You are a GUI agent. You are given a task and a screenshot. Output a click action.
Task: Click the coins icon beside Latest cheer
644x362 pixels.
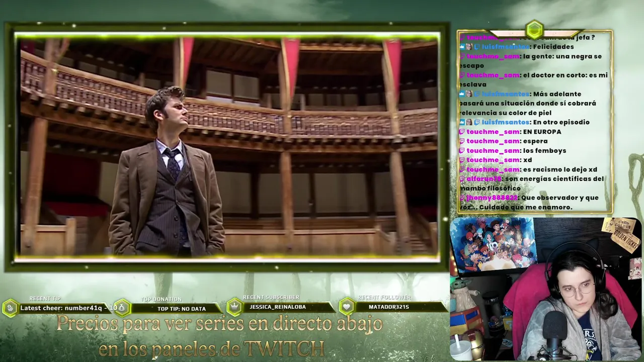pyautogui.click(x=11, y=308)
